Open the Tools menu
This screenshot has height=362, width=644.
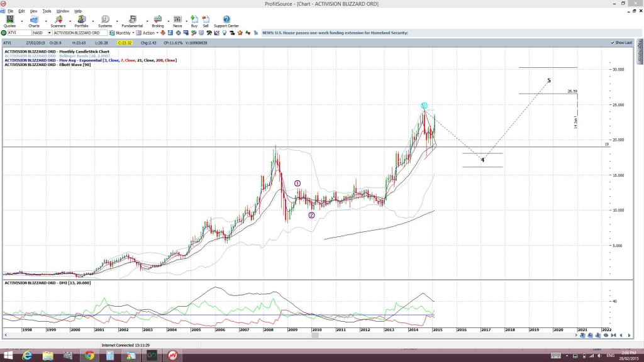(x=47, y=11)
